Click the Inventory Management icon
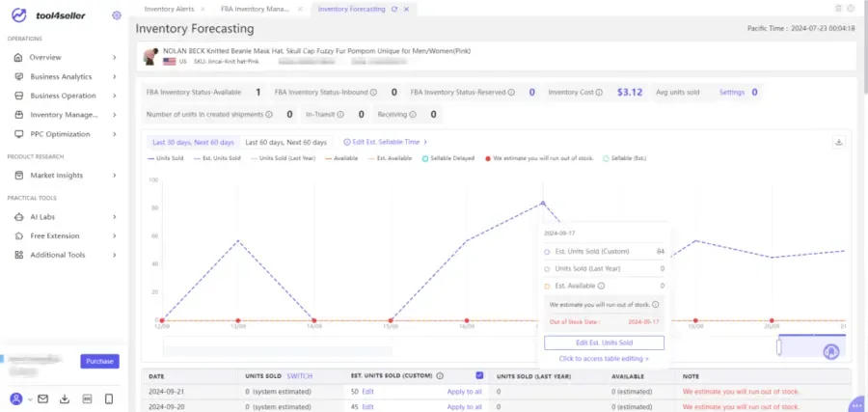Viewport: 868px width, 412px height. coord(19,115)
